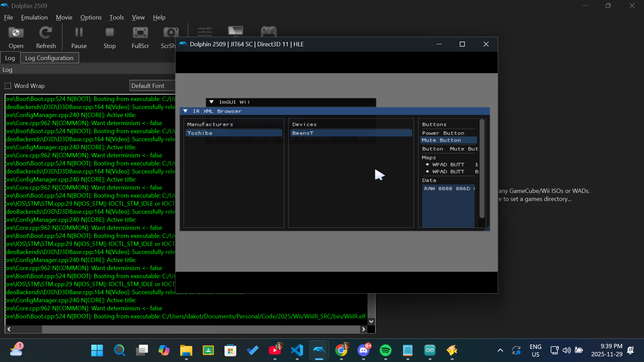The height and width of the screenshot is (362, 644).
Task: Open Graphics settings via the monitor toolbar icon
Action: [236, 31]
